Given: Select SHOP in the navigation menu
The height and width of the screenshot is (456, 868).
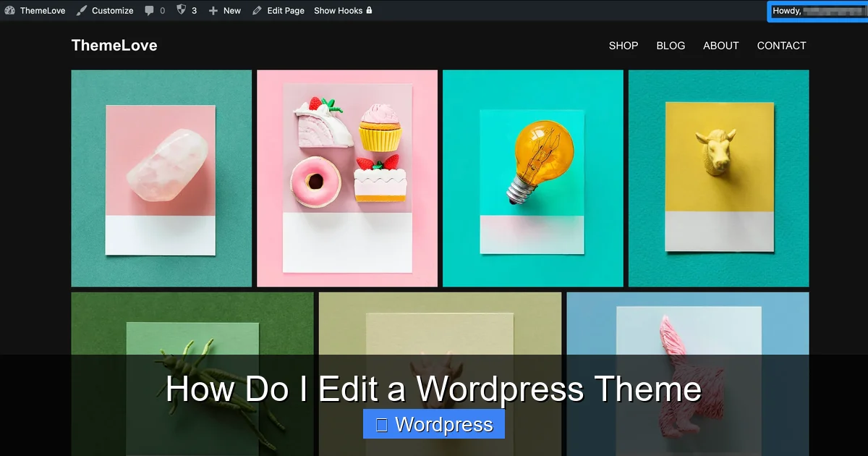Looking at the screenshot, I should click(x=623, y=46).
